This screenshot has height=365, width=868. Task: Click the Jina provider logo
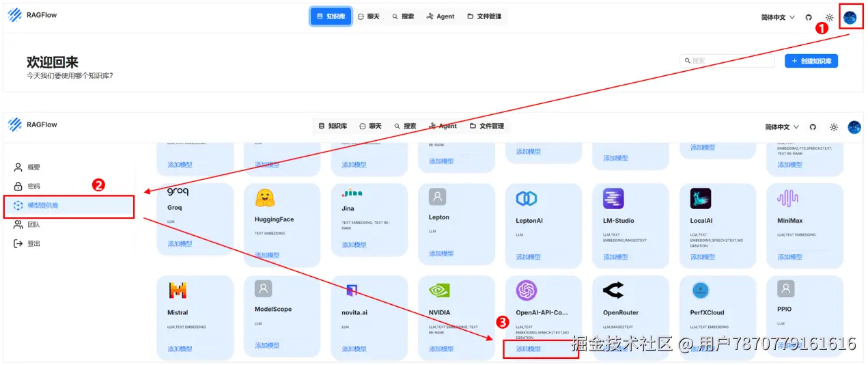(352, 193)
